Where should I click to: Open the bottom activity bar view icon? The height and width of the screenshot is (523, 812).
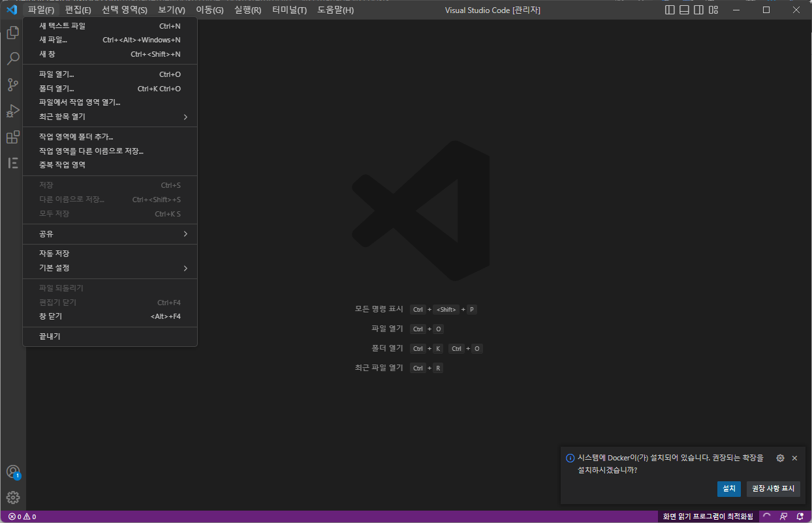(x=12, y=163)
